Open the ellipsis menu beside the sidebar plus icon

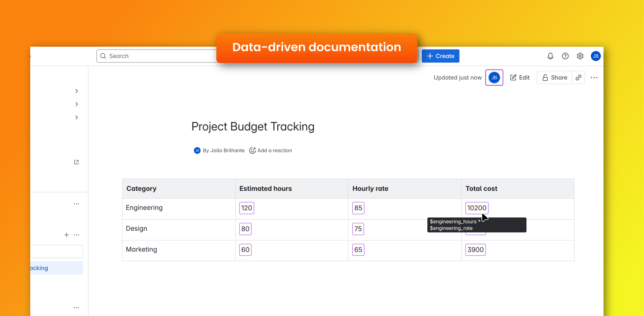(76, 235)
